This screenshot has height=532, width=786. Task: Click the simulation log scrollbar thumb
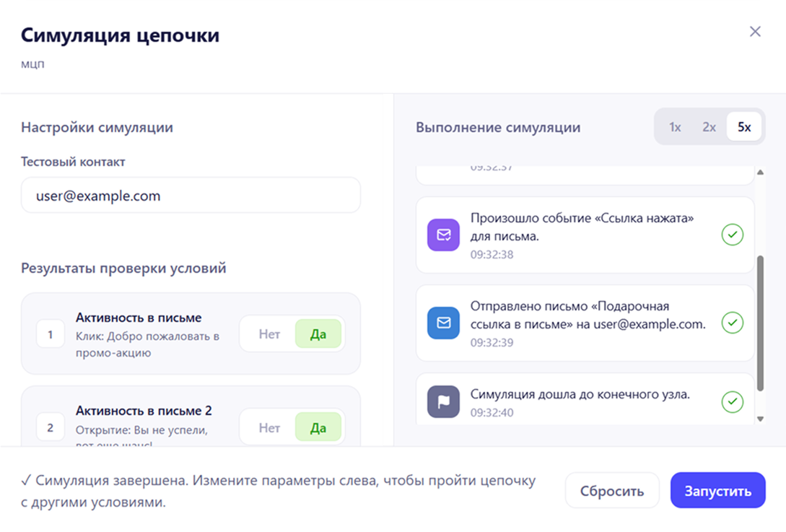coord(761,323)
